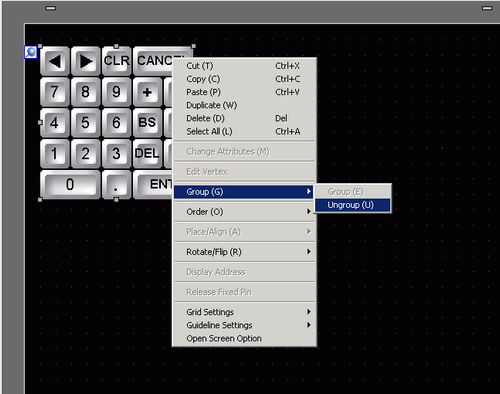Click greyed Group (E) submenu item
Image resolution: width=500 pixels, height=394 pixels.
(353, 192)
